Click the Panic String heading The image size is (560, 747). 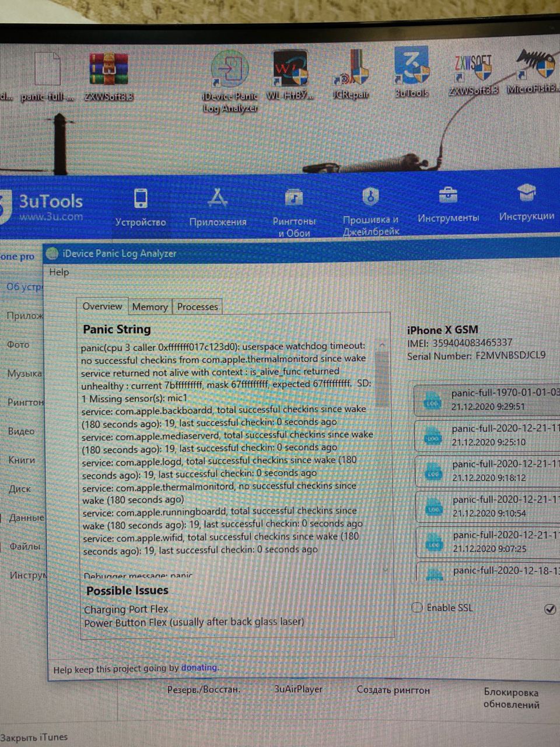pos(117,329)
